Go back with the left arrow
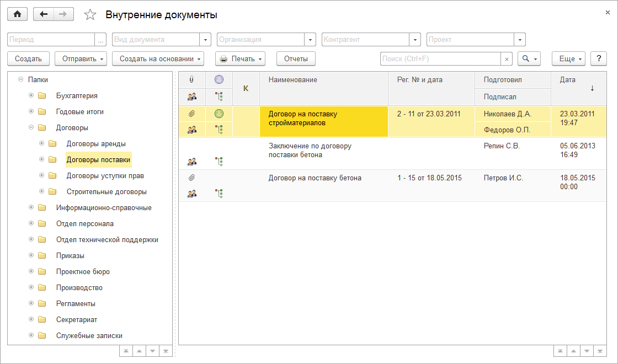The width and height of the screenshot is (618, 364). 44,14
